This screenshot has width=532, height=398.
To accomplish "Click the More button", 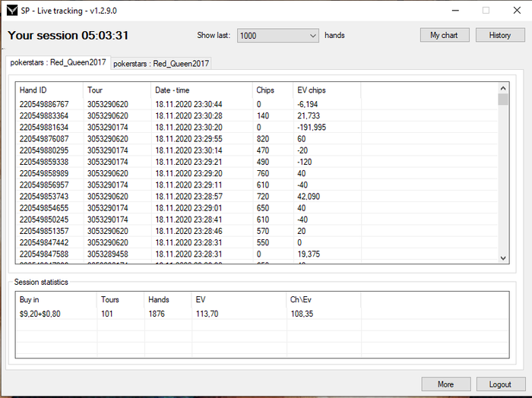I will (x=446, y=384).
